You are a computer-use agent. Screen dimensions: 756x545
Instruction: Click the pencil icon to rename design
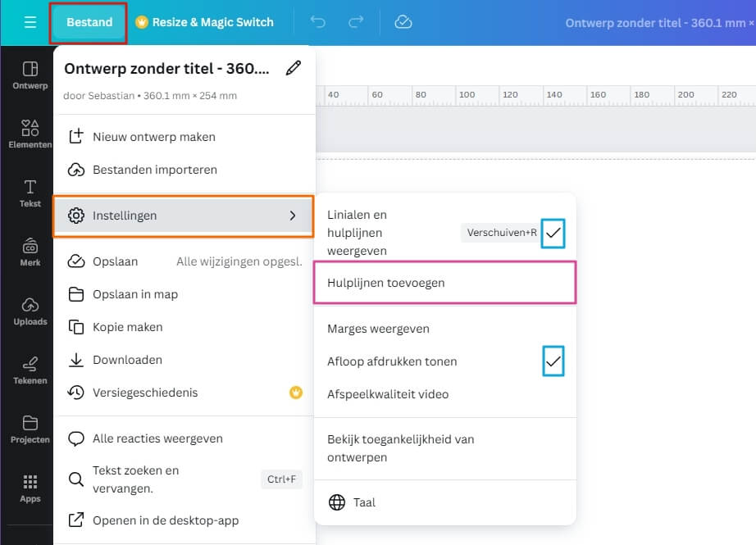(294, 68)
